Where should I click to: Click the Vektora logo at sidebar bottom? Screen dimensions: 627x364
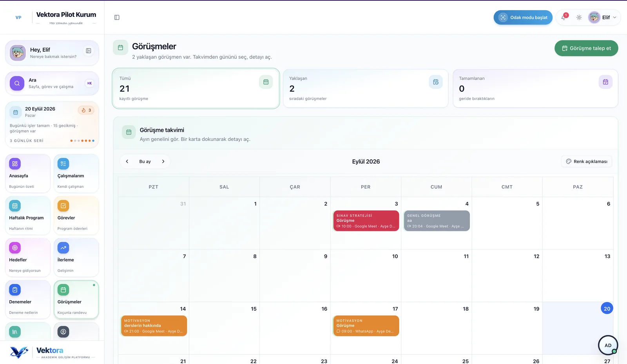click(52, 352)
